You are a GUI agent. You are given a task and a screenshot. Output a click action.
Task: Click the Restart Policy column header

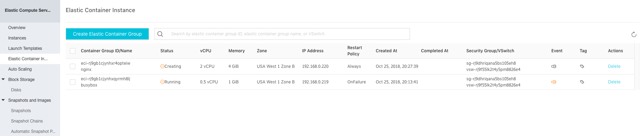point(355,51)
